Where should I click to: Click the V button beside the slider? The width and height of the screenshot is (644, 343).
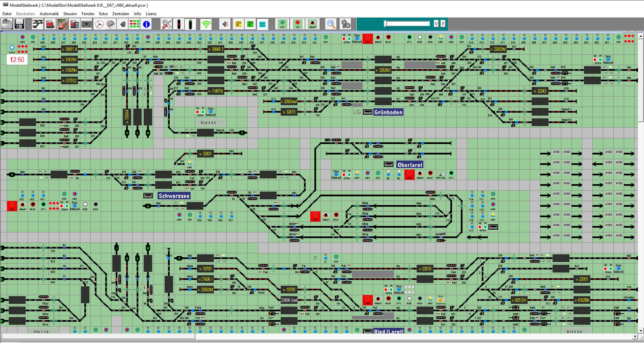[436, 24]
